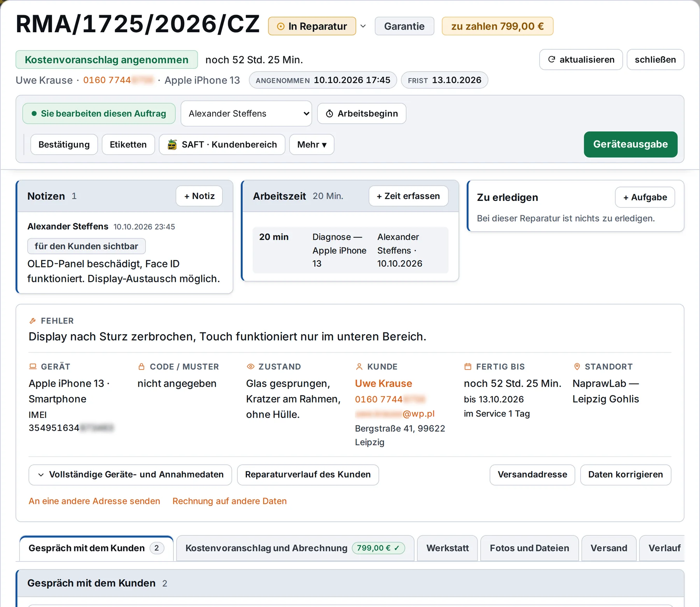Click the 20 min Diagnose time entry
The height and width of the screenshot is (607, 700).
point(350,250)
